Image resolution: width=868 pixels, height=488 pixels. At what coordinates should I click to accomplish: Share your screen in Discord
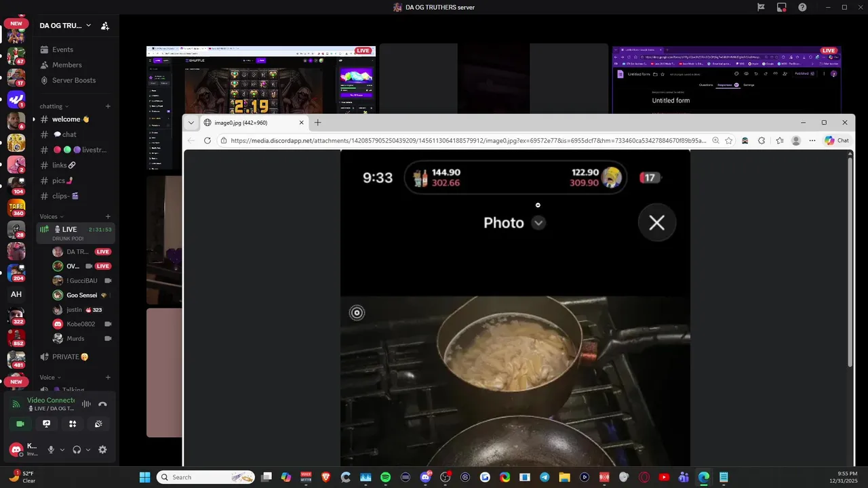tap(46, 424)
